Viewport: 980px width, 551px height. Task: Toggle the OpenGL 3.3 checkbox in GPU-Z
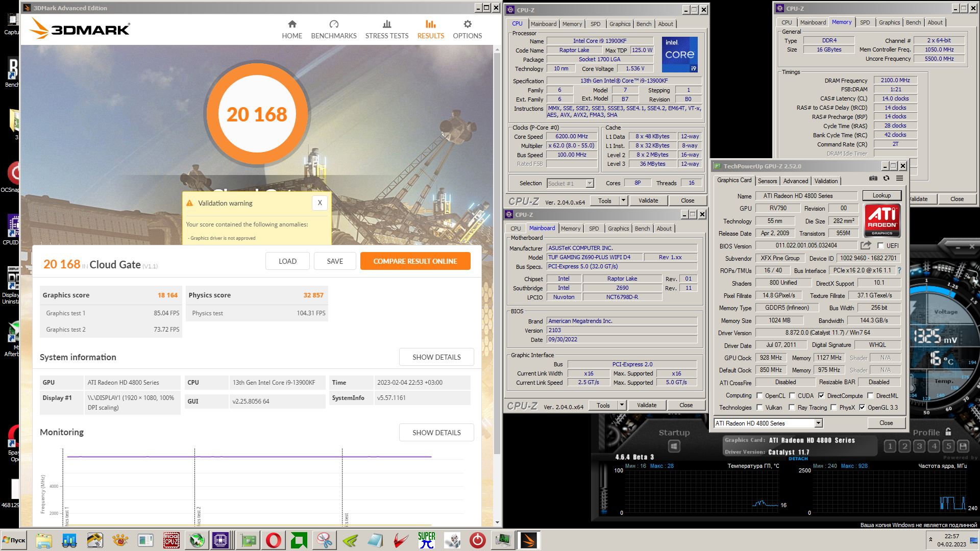tap(862, 407)
